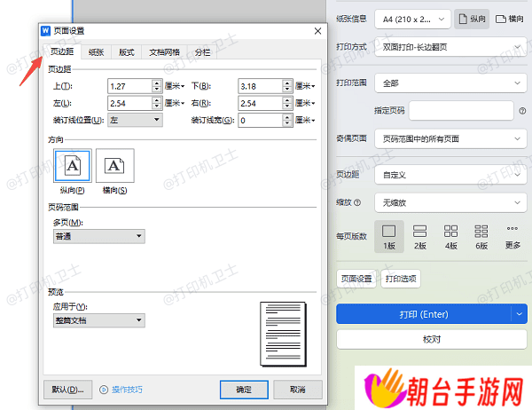Click the play icon beside 操作技巧
Image resolution: width=532 pixels, height=410 pixels.
[x=104, y=390]
